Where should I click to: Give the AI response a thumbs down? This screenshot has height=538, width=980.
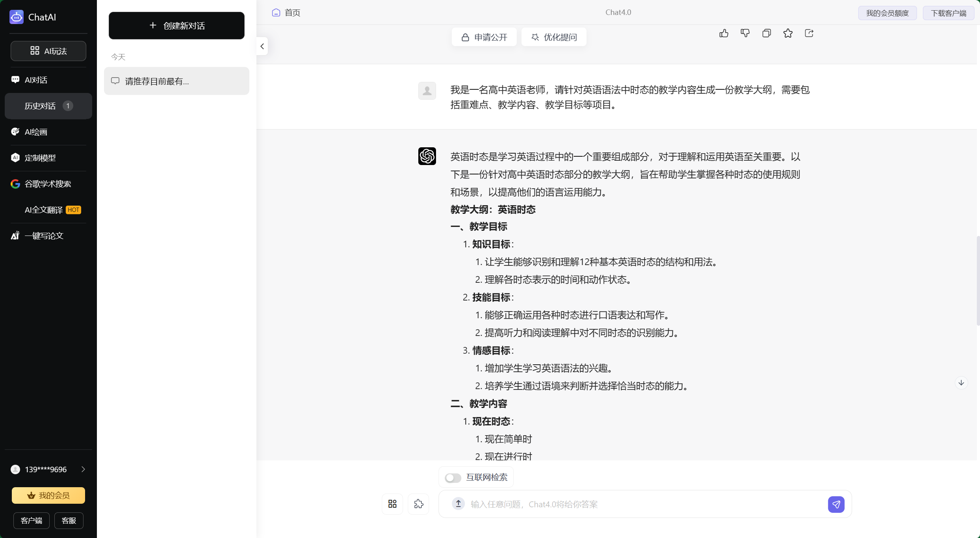pos(745,33)
